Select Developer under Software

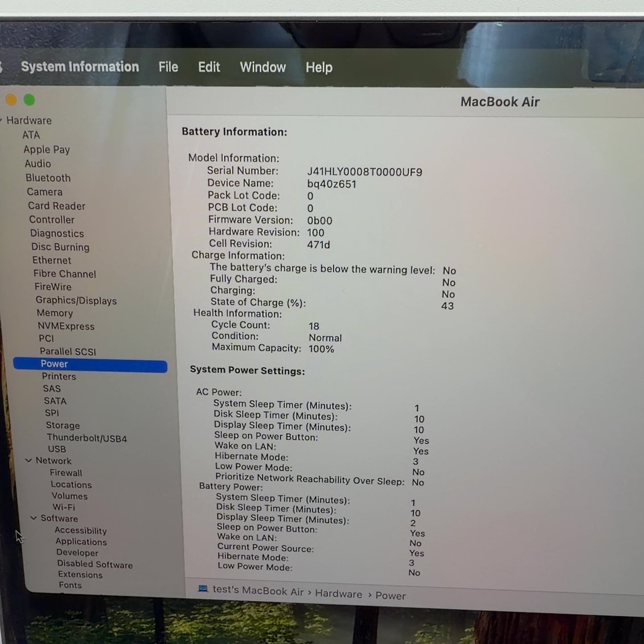77,553
